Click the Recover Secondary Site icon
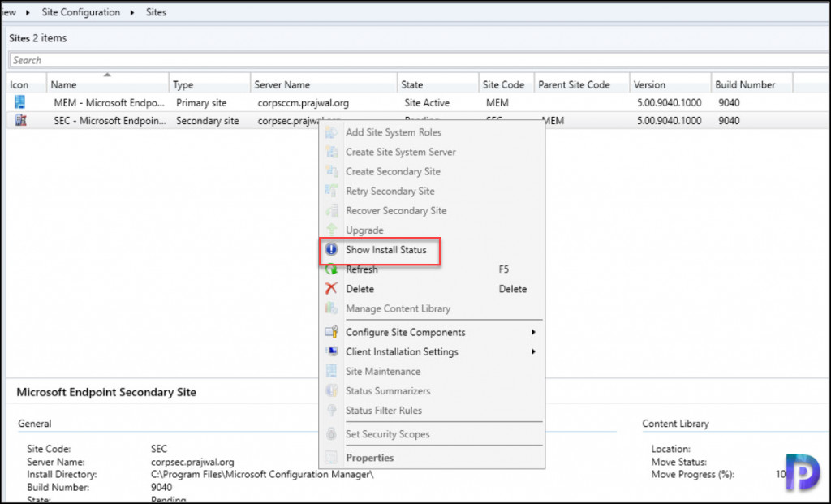 click(x=331, y=211)
